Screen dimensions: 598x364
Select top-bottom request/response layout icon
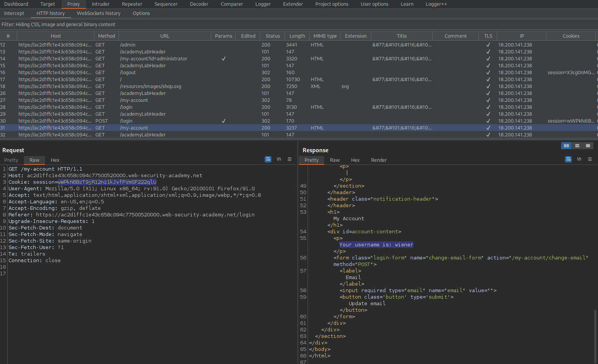[577, 146]
